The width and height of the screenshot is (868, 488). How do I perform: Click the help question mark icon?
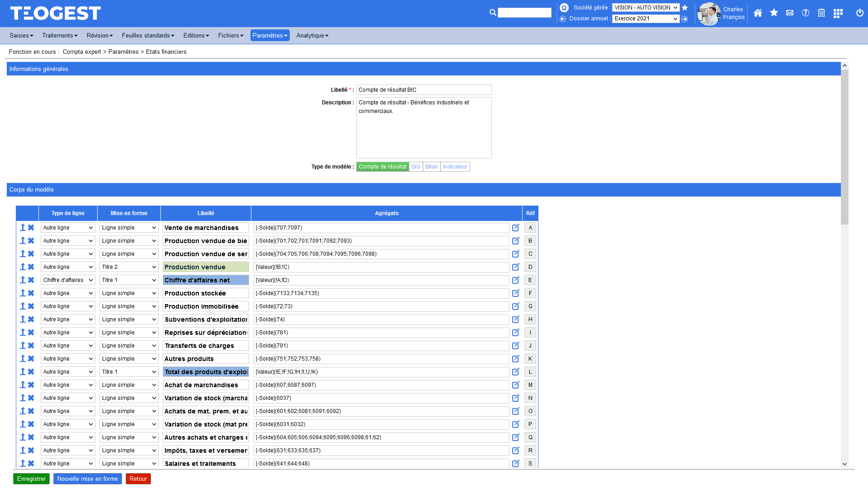coord(806,14)
